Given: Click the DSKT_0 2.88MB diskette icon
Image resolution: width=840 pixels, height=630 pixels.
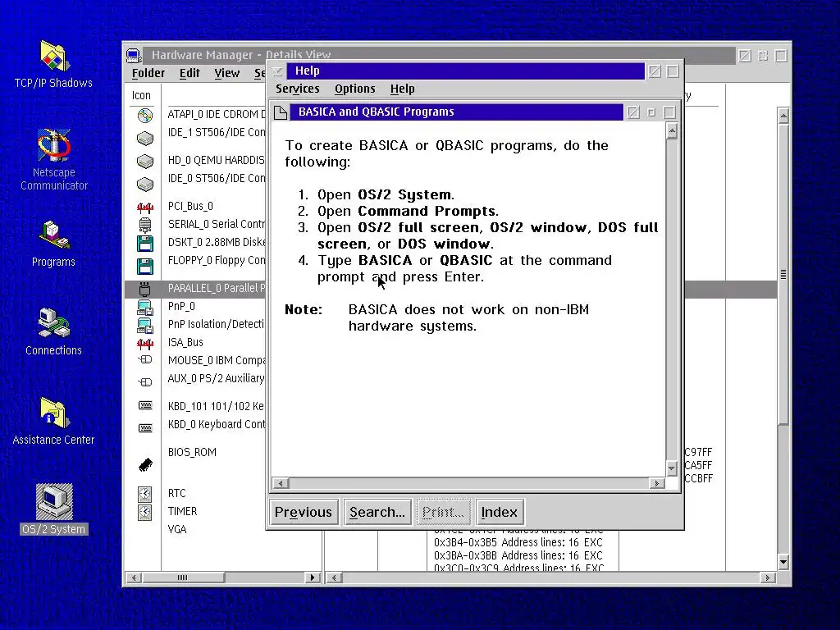Looking at the screenshot, I should click(144, 243).
